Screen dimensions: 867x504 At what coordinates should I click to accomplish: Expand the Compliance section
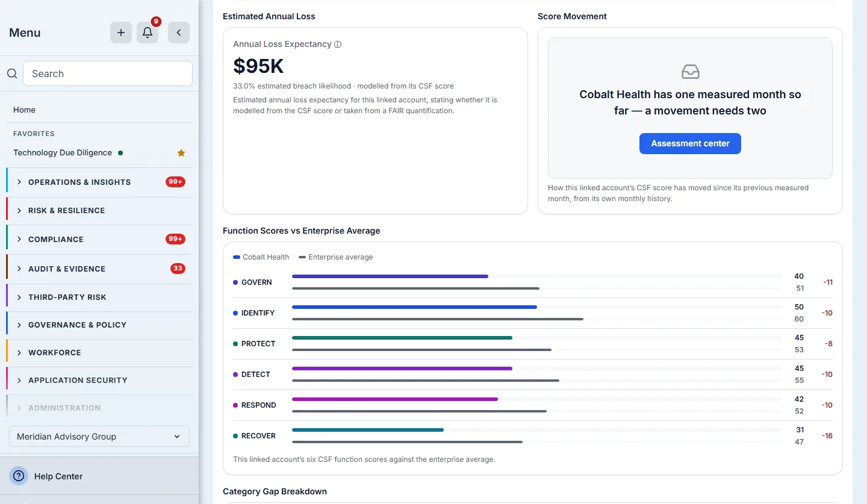click(x=99, y=239)
